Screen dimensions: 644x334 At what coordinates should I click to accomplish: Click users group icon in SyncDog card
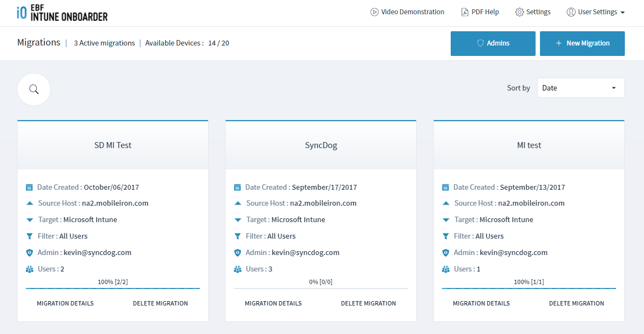(238, 269)
